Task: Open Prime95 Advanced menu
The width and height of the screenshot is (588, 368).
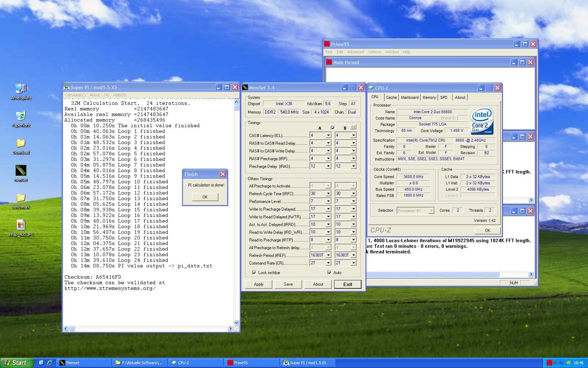Action: click(356, 52)
